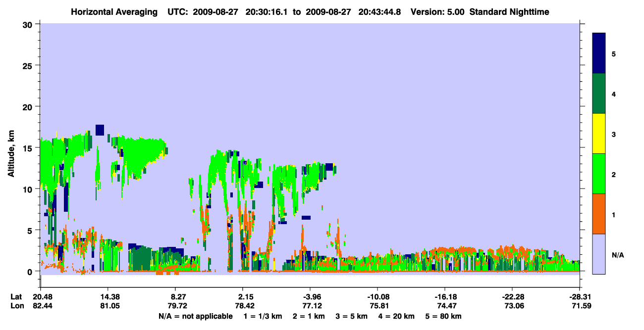Click legend text '2 = 1 km'
This screenshot has width=644, height=330.
[x=309, y=316]
